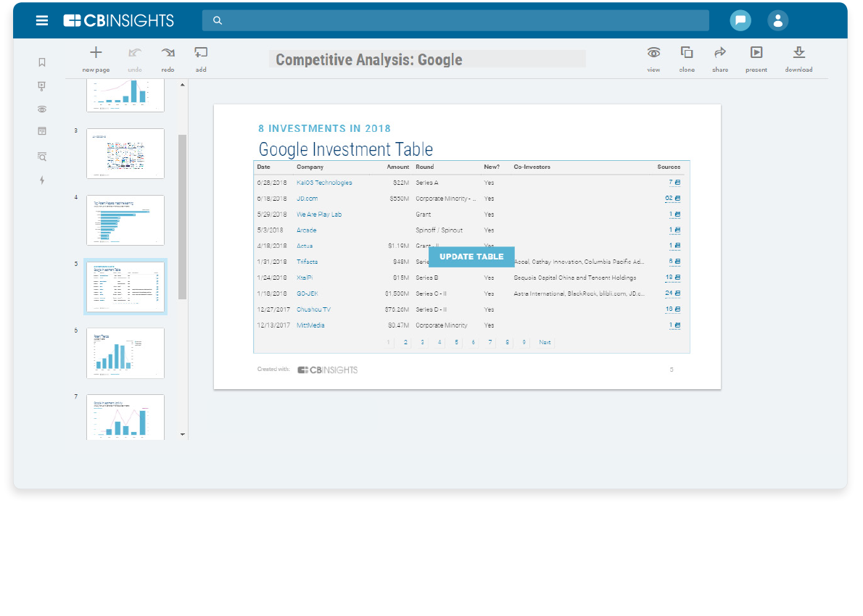Screen dimensions: 863x616
Task: Click Next in table pagination
Action: (x=545, y=342)
